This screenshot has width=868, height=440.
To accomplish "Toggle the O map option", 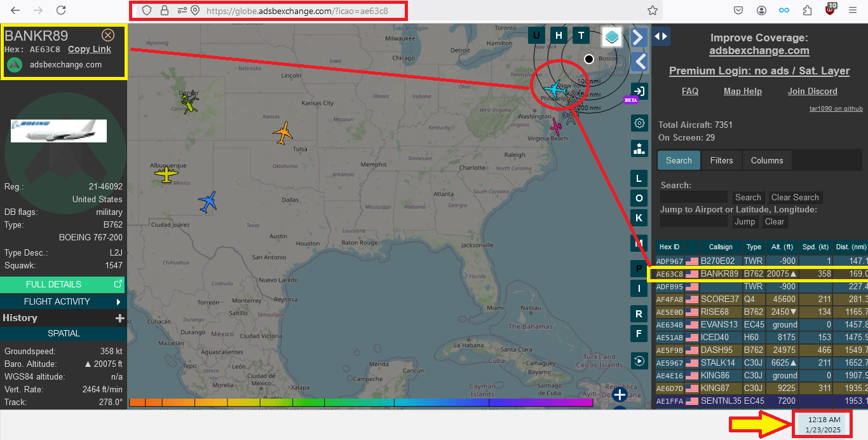I will click(x=639, y=198).
